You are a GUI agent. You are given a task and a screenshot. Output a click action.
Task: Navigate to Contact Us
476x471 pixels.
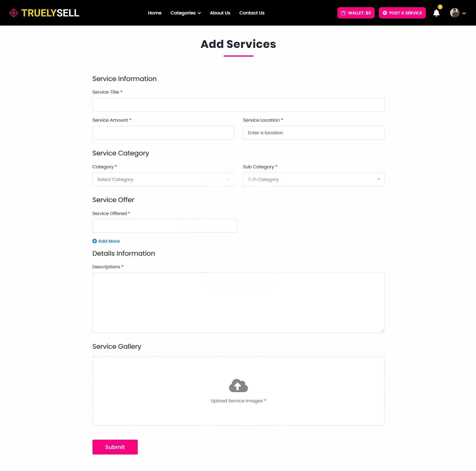coord(252,13)
